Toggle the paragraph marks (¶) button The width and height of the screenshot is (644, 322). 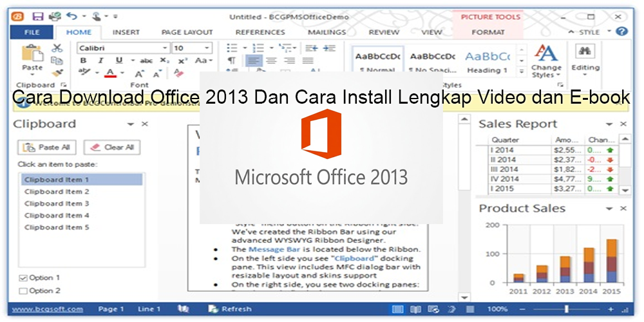pyautogui.click(x=232, y=61)
